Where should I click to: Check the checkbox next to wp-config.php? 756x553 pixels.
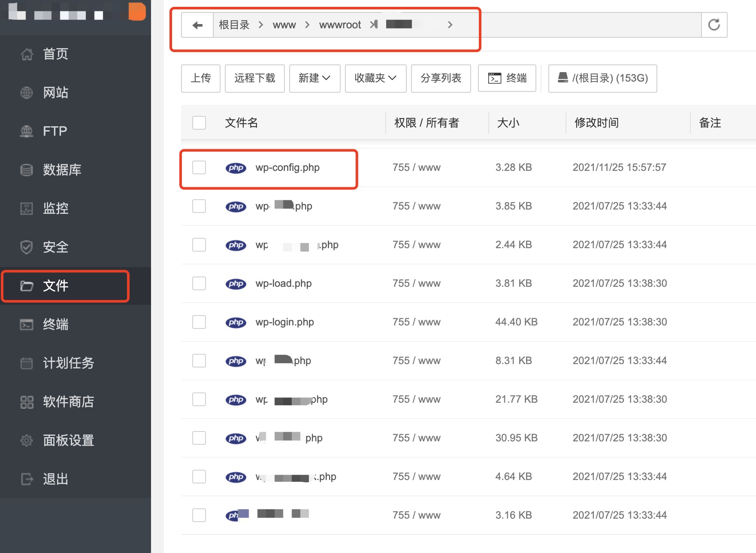point(199,167)
